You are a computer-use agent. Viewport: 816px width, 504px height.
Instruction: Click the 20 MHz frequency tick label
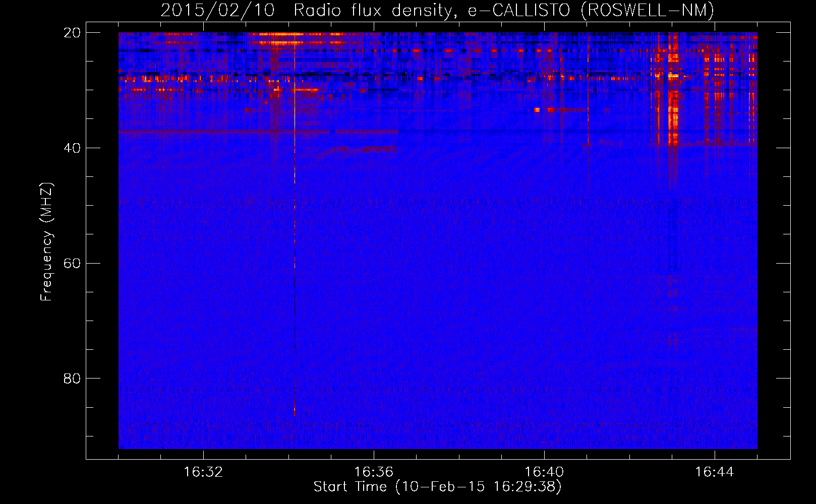[72, 33]
